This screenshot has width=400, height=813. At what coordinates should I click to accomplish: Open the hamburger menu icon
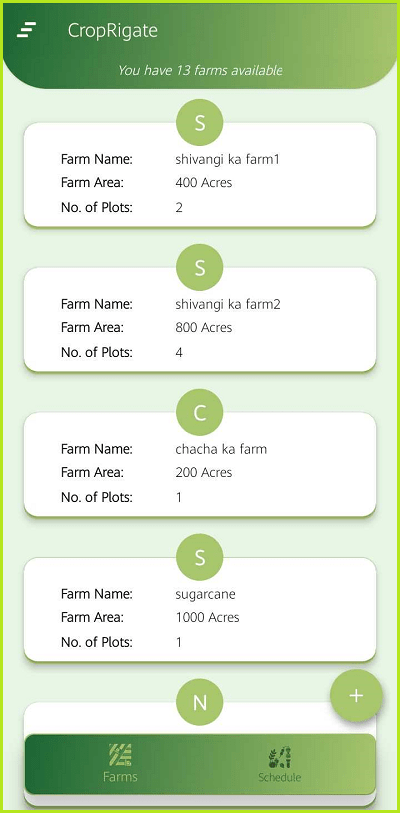point(26,30)
